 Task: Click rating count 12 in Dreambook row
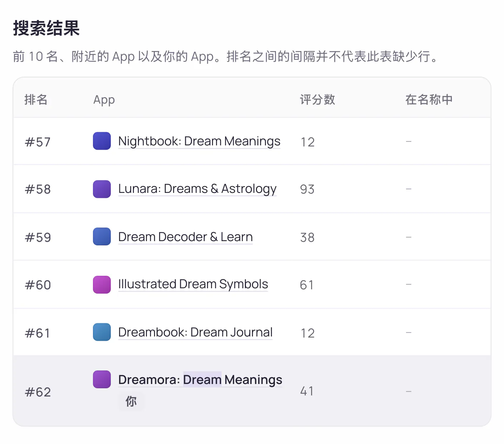307,333
